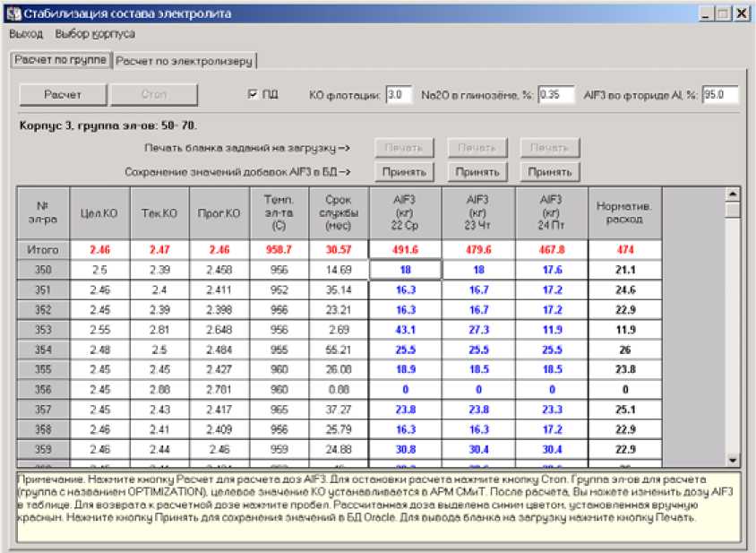
Task: Click the КО флотации input field
Action: (x=399, y=95)
